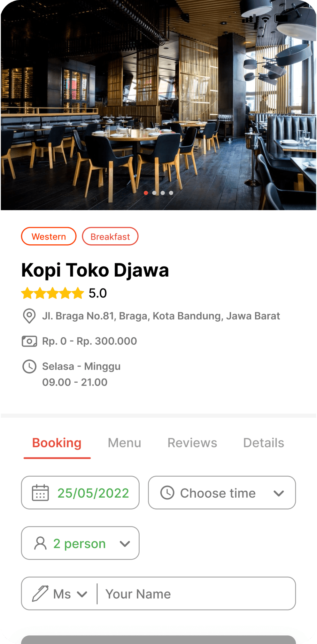The width and height of the screenshot is (317, 644).
Task: Select the first carousel dot indicator
Action: tap(146, 193)
